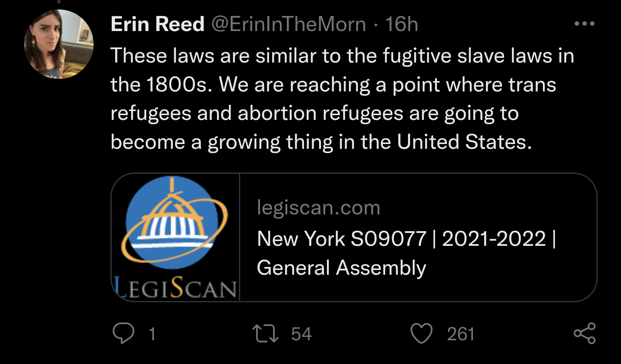This screenshot has height=364, width=621.
Task: Click the reply count of 1
Action: (152, 334)
